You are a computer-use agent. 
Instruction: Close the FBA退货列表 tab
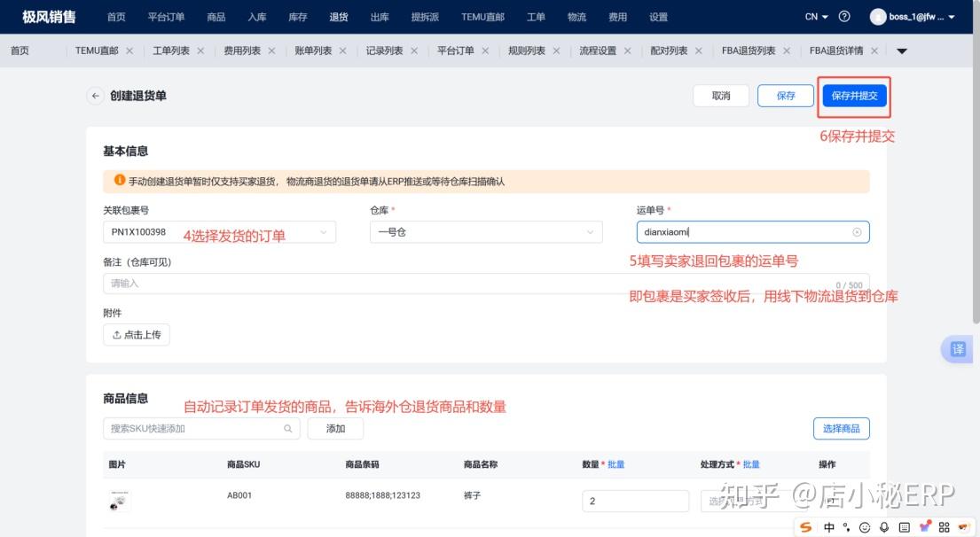pyautogui.click(x=787, y=51)
